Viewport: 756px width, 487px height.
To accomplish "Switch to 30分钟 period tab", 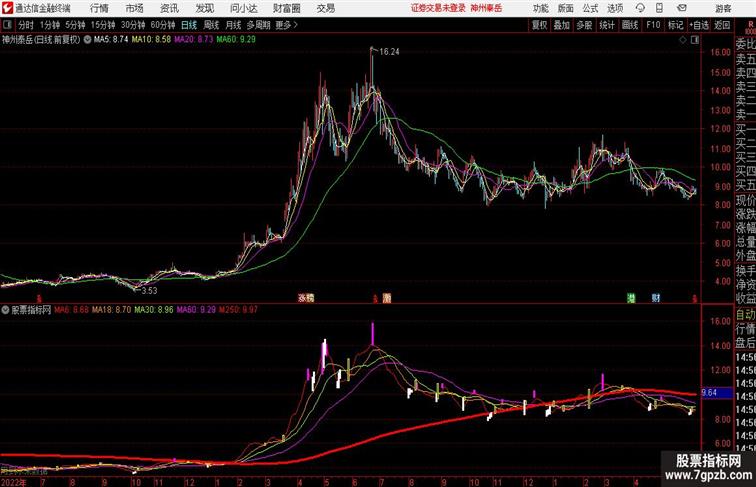I will coord(133,25).
